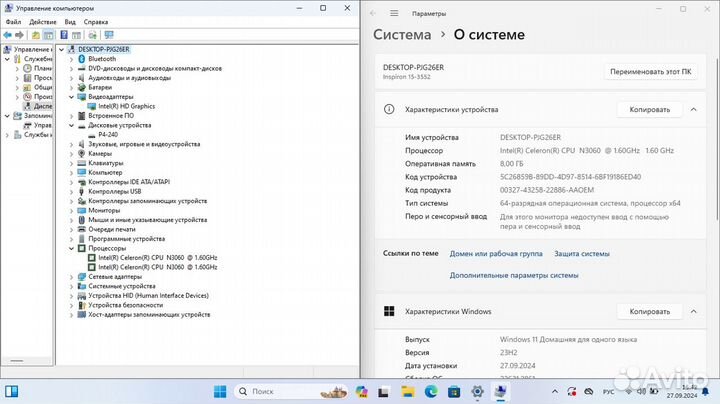Collapse the Процессоры node
This screenshot has height=404, width=720.
[71, 248]
